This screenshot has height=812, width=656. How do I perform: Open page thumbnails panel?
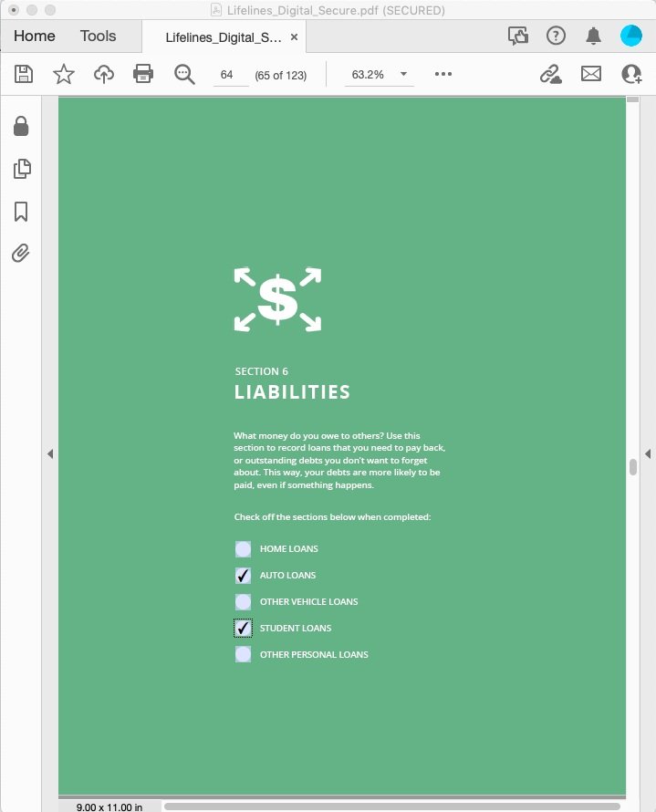[22, 169]
